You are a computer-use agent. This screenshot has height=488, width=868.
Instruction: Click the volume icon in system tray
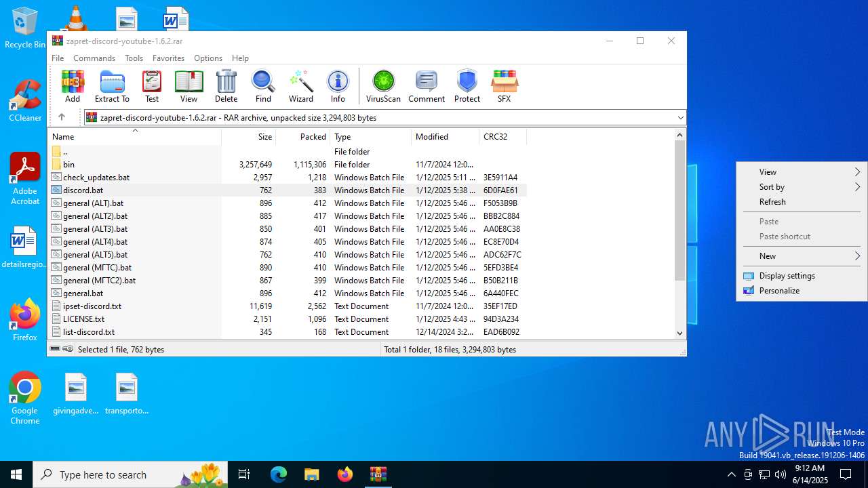pyautogui.click(x=780, y=474)
